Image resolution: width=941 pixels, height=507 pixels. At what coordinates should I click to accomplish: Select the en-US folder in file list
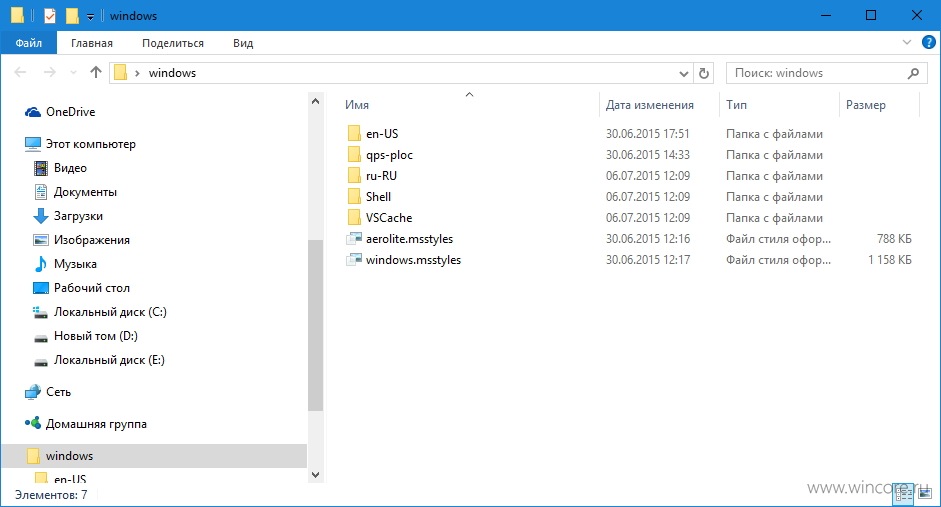point(372,134)
